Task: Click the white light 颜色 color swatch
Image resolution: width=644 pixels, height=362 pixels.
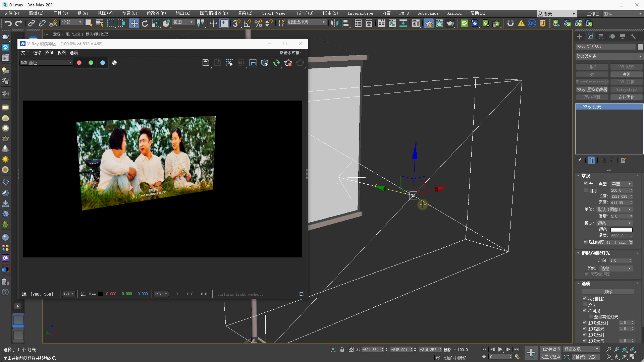Action: click(621, 230)
